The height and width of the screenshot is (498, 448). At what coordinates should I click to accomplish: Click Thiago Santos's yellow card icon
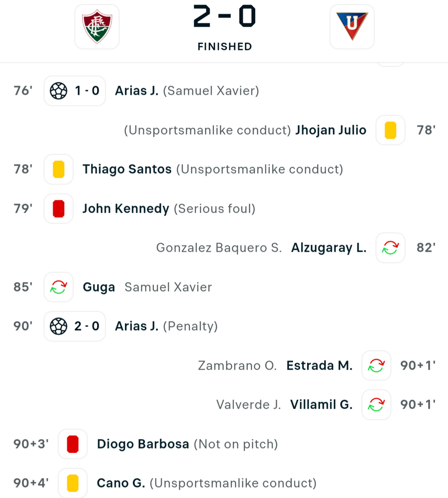[59, 169]
